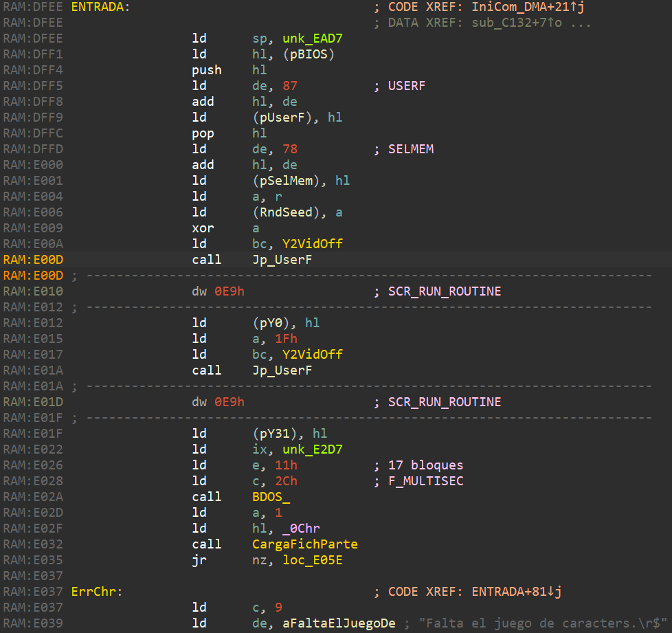Click address RAM:E02A

33,497
